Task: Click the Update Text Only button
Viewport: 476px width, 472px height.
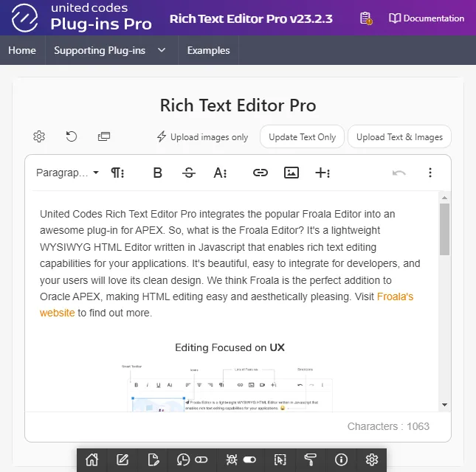Action: 302,136
